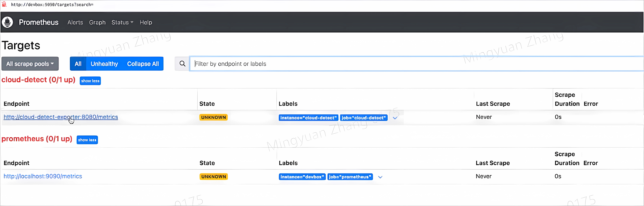Open the Alerts page
644x206 pixels.
coord(75,22)
